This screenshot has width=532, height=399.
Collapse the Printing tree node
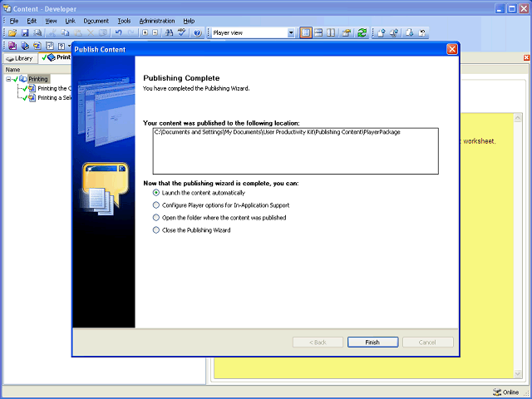pos(8,79)
